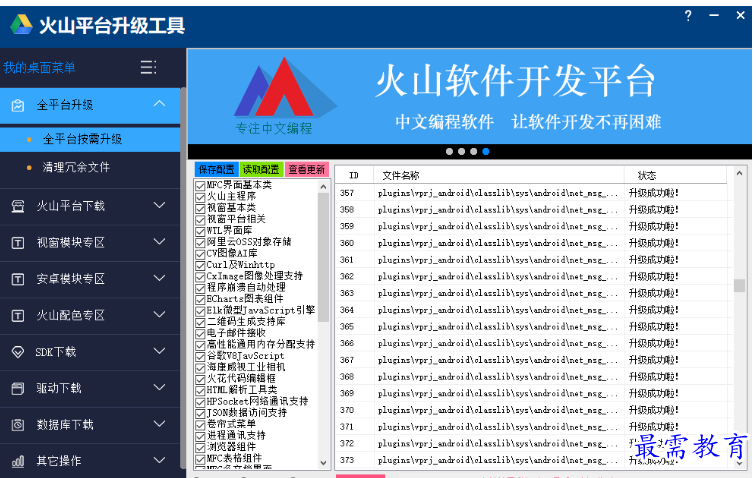The height and width of the screenshot is (478, 756).
Task: Open the 视窗模块专区 menu label
Action: [71, 243]
